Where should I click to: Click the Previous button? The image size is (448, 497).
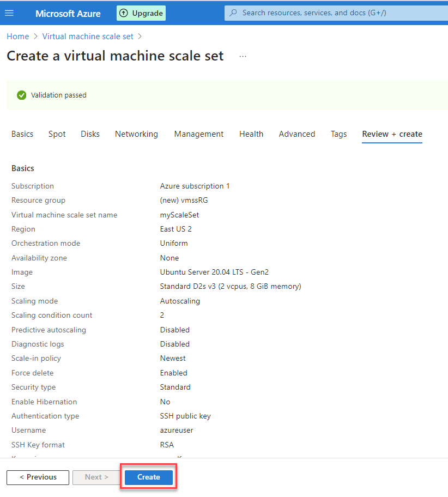(38, 477)
